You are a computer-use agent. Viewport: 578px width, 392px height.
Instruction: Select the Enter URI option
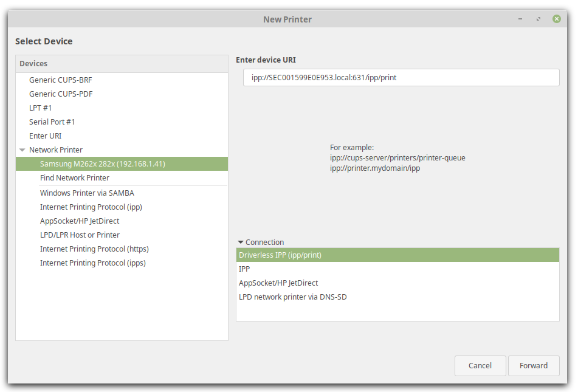(x=46, y=136)
